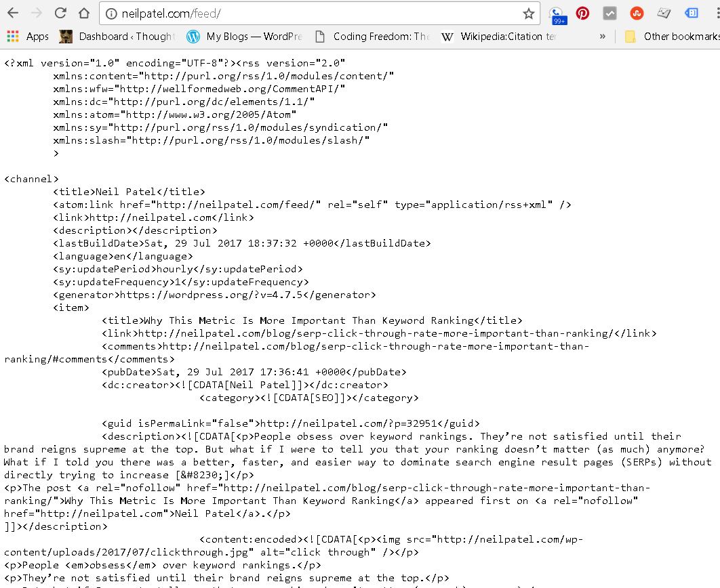Click the guid isPermaLink line
Image resolution: width=720 pixels, height=588 pixels.
291,423
